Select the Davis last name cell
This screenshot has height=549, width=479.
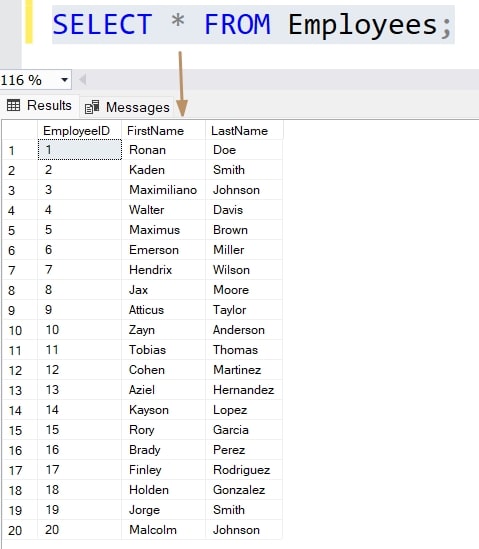point(244,210)
